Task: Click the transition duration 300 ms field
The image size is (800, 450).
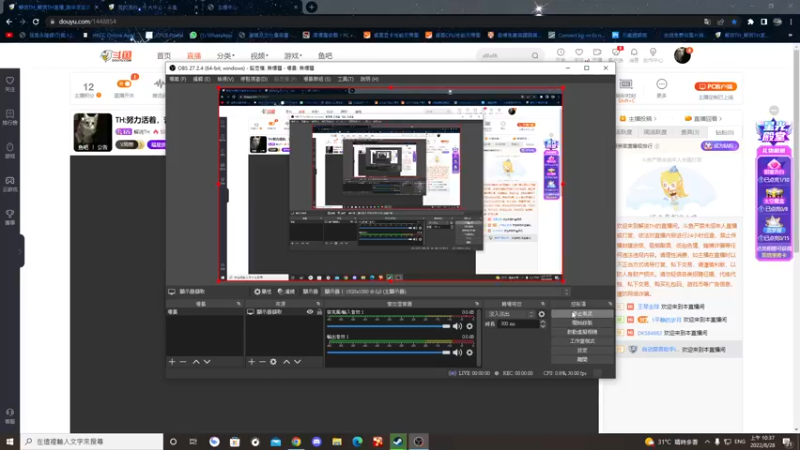Action: point(518,324)
